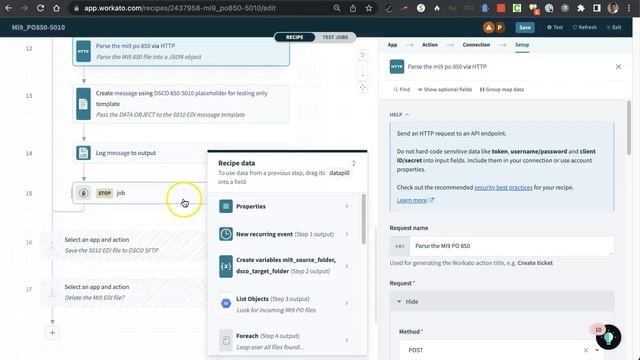Click the Test button in header
Image resolution: width=640 pixels, height=360 pixels.
coord(555,27)
